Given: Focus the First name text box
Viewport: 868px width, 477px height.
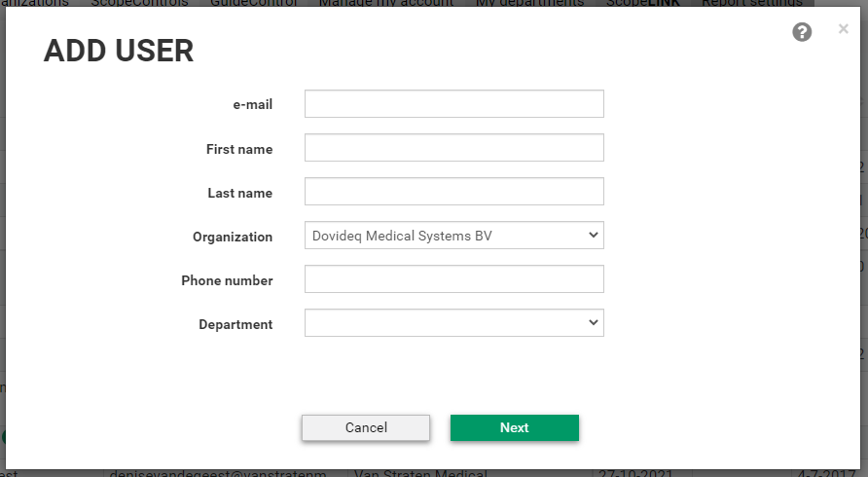Looking at the screenshot, I should click(x=453, y=148).
